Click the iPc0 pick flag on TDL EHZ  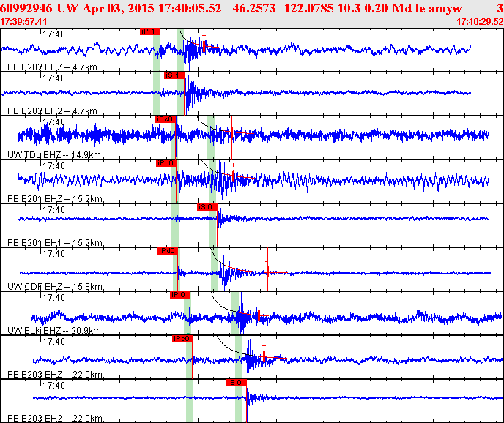point(166,119)
